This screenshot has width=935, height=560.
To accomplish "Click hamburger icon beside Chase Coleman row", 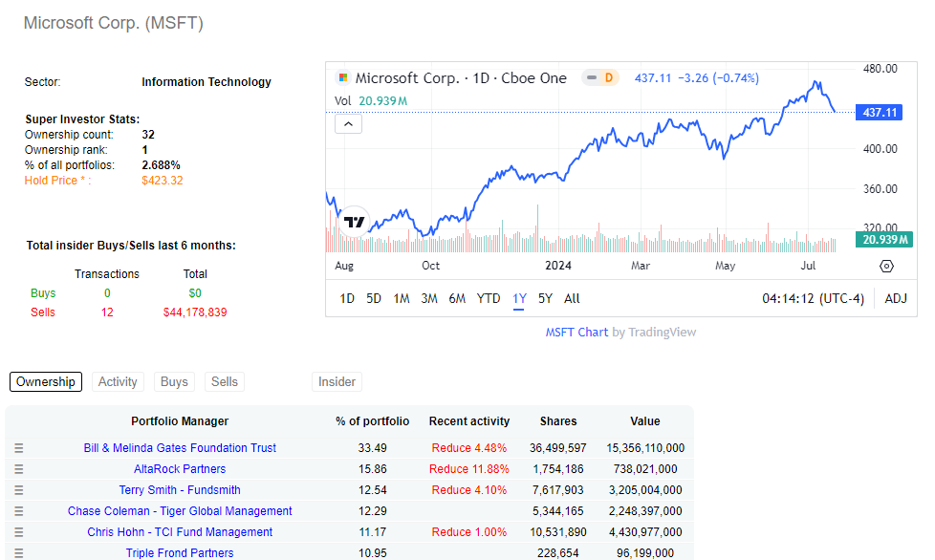I will point(18,511).
